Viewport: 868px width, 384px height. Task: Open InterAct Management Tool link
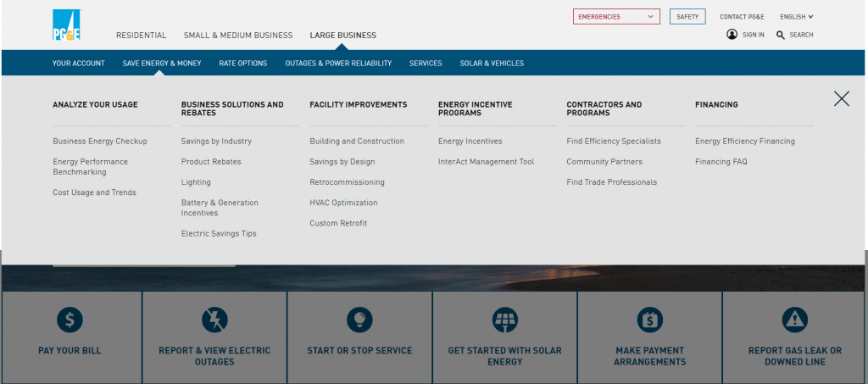pos(486,162)
